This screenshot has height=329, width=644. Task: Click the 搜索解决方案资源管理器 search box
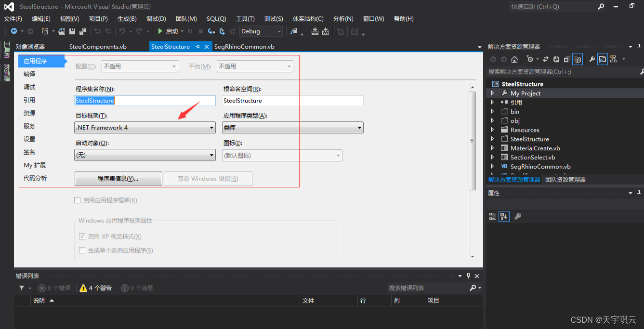564,72
